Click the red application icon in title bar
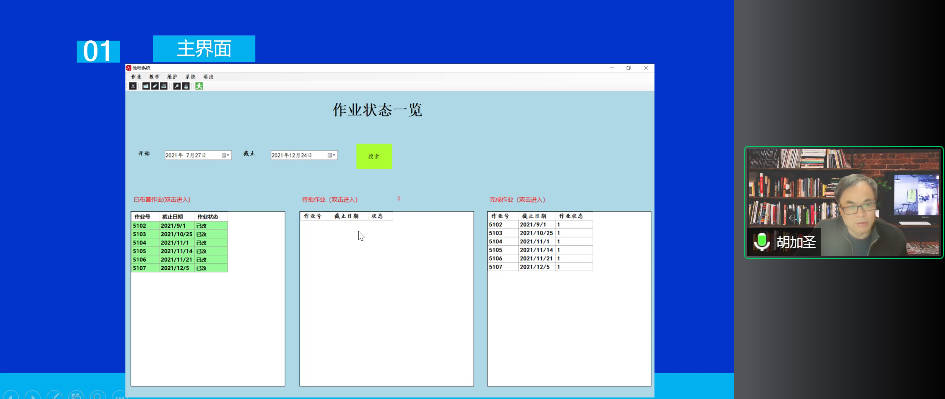 [x=128, y=68]
